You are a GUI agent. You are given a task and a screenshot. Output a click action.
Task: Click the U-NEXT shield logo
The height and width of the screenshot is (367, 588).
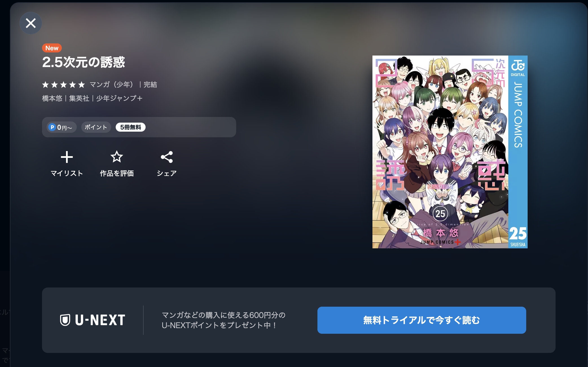(x=65, y=320)
